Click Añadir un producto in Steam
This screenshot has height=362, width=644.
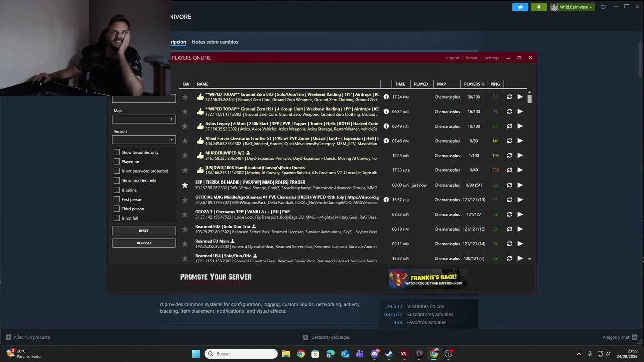(x=28, y=337)
